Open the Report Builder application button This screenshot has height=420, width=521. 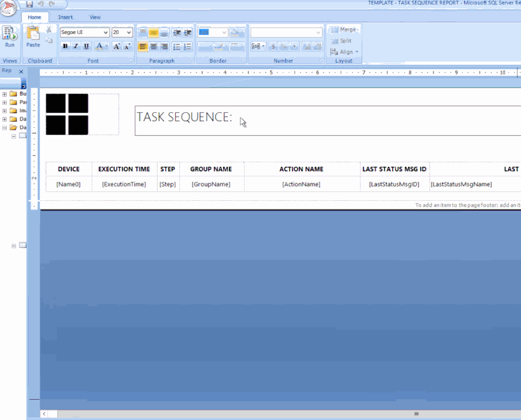8,7
